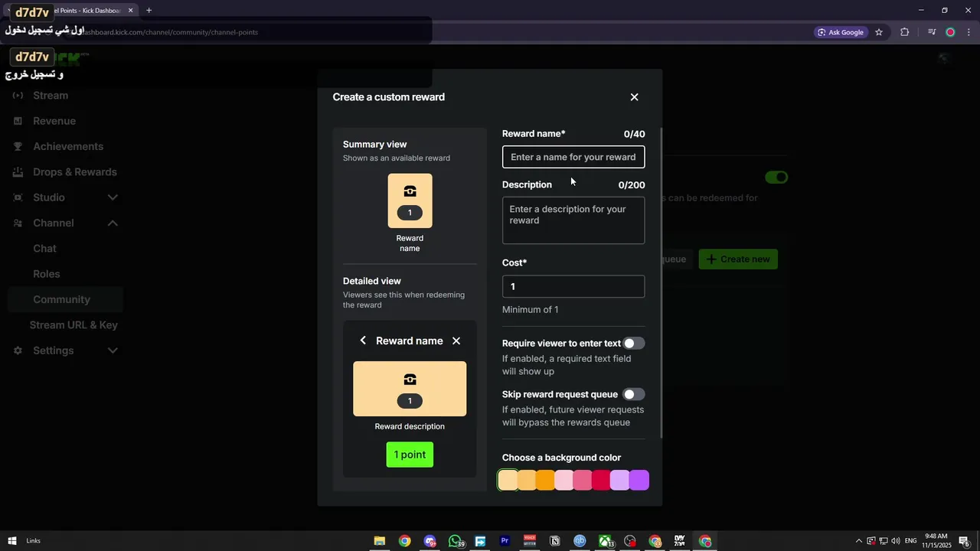Viewport: 980px width, 551px height.
Task: Toggle Skip reward request queue switch
Action: [x=634, y=395]
